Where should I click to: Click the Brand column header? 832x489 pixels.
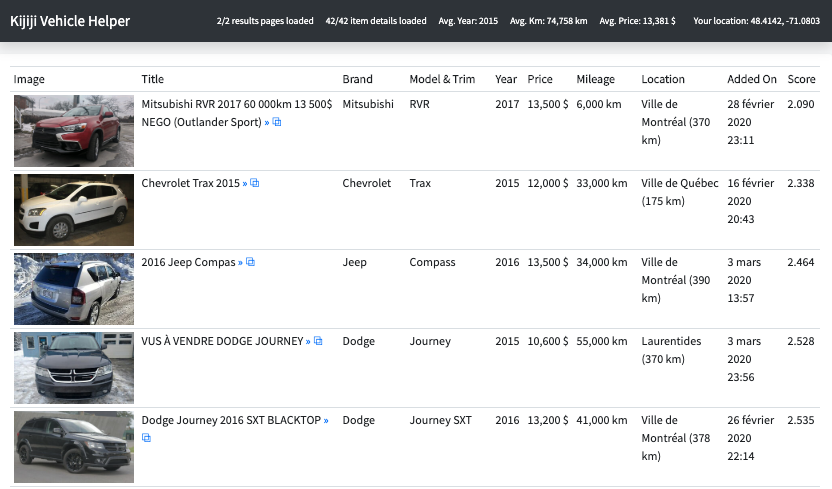(357, 79)
